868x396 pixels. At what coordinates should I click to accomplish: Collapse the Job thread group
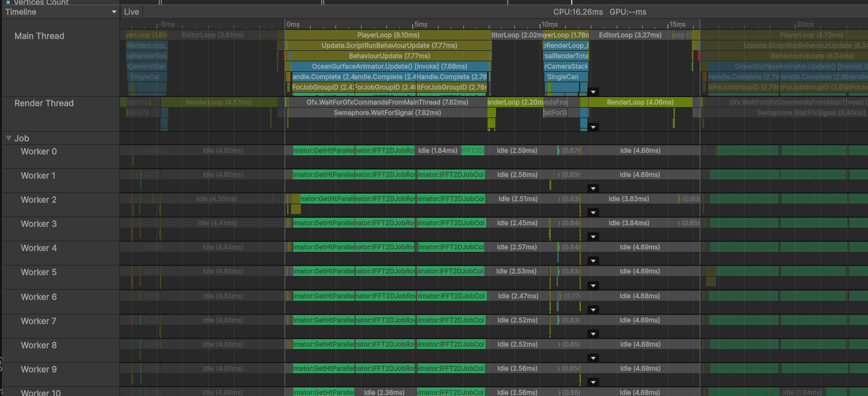coord(9,138)
